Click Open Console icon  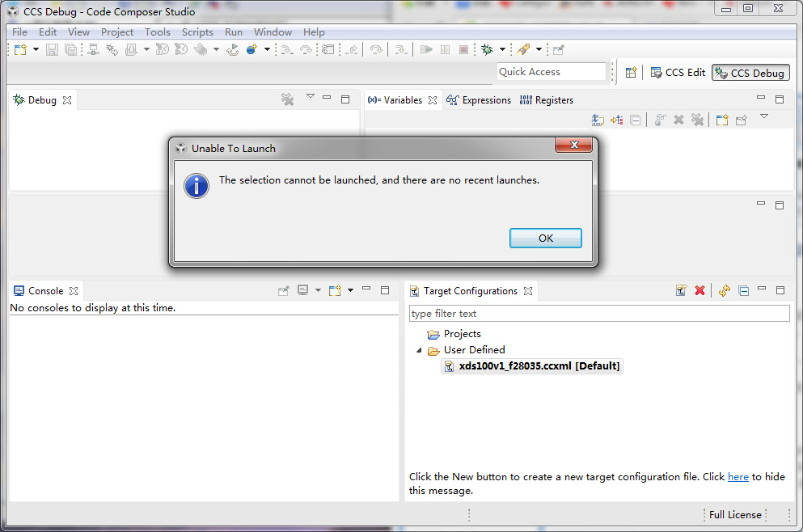tap(335, 290)
